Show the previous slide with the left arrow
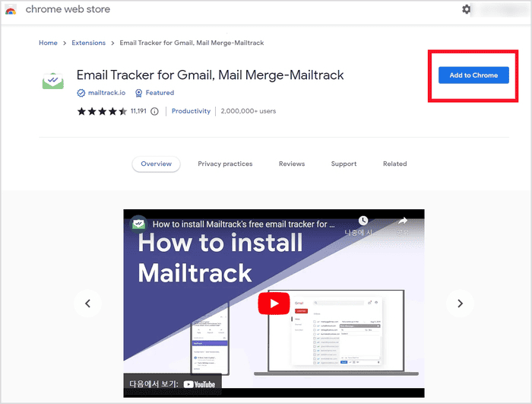Screen dimensions: 532x404 [x=87, y=303]
